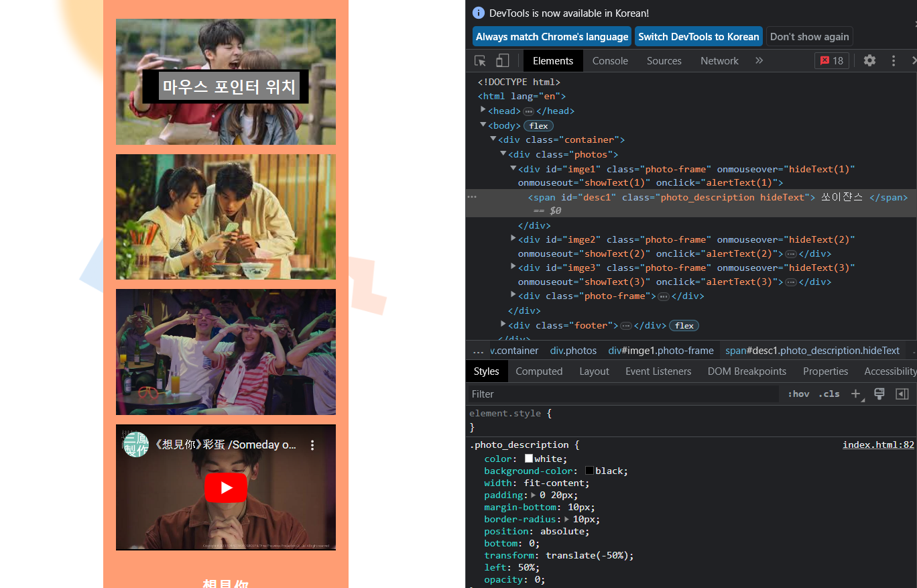Click the width value fit-content
The width and height of the screenshot is (917, 588).
[555, 483]
